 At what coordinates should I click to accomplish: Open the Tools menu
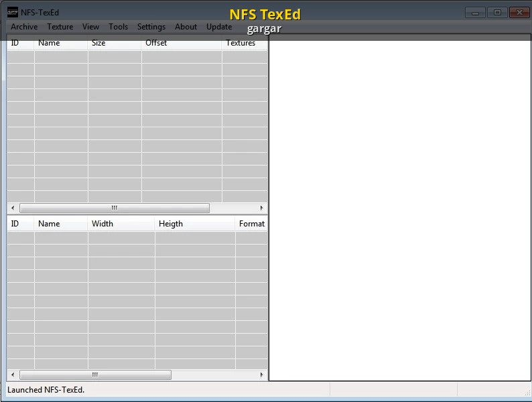118,27
